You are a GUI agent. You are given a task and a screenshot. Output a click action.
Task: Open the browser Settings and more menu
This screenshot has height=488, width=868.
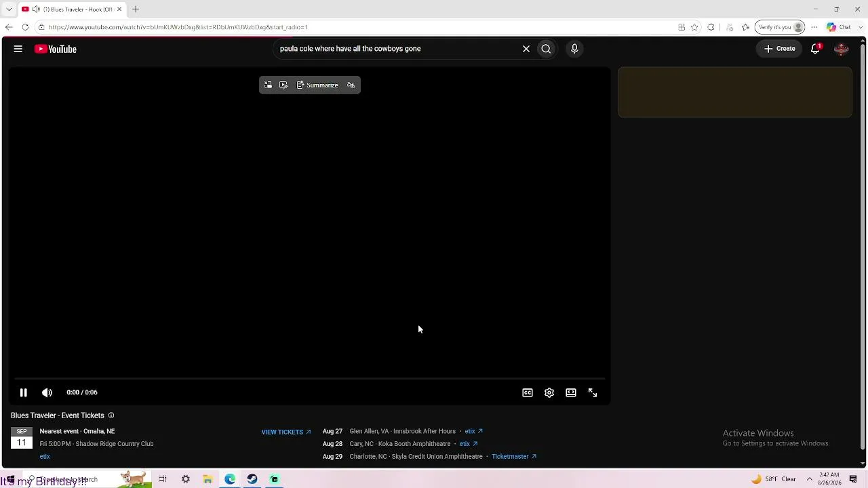click(x=814, y=27)
